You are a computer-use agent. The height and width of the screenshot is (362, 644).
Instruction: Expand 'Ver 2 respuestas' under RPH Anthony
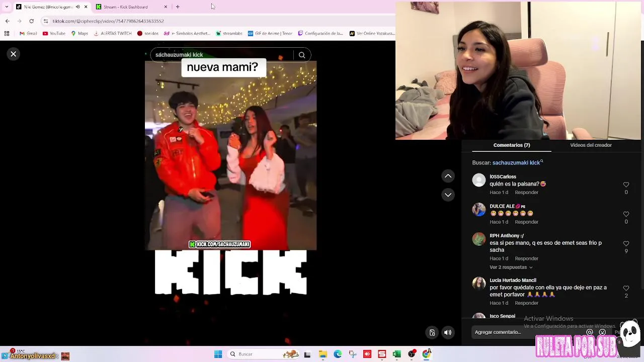click(511, 267)
